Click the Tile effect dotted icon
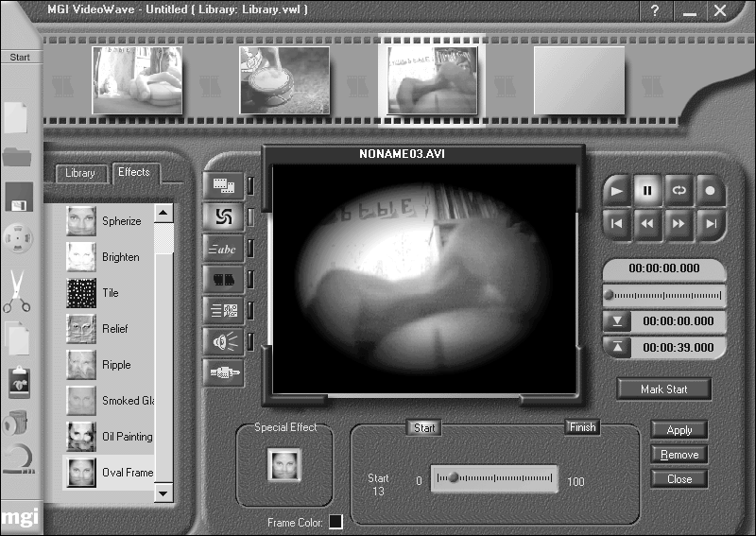Image resolution: width=756 pixels, height=536 pixels. [x=81, y=293]
